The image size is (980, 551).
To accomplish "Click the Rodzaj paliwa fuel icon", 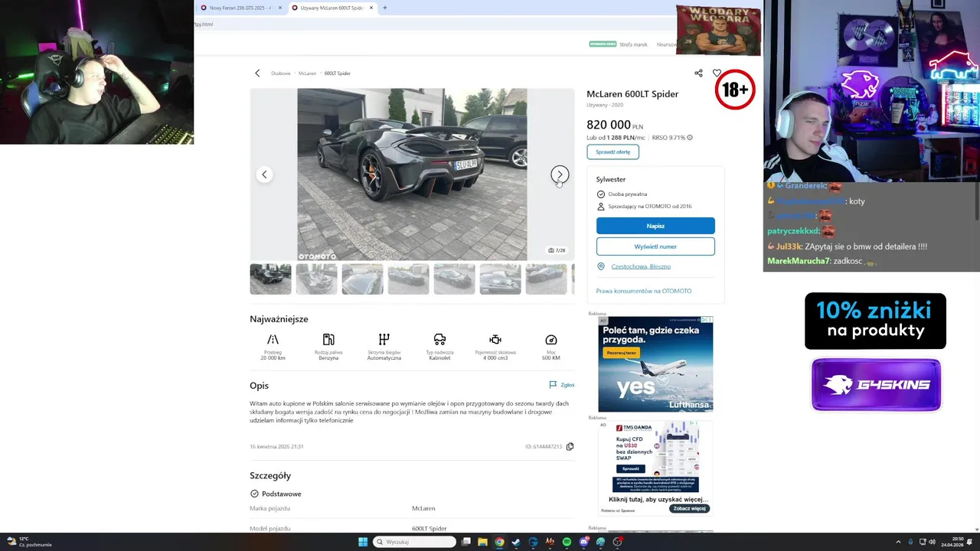I will pyautogui.click(x=328, y=340).
